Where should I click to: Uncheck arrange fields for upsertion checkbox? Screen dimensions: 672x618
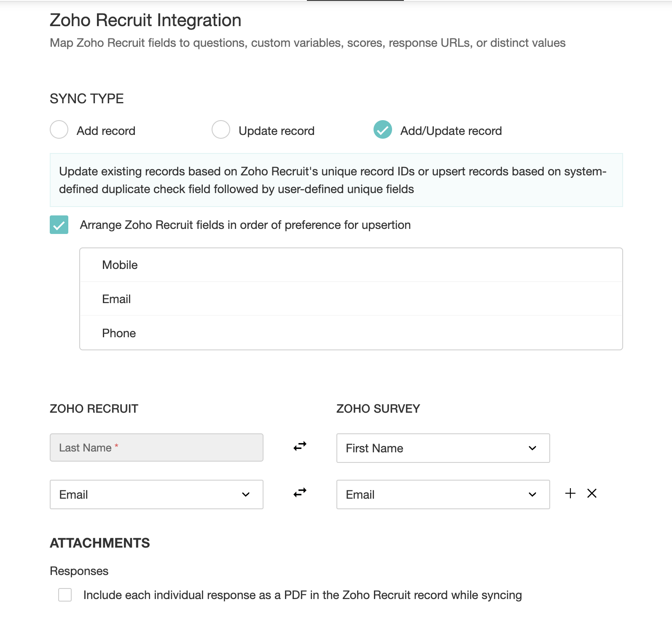[59, 225]
